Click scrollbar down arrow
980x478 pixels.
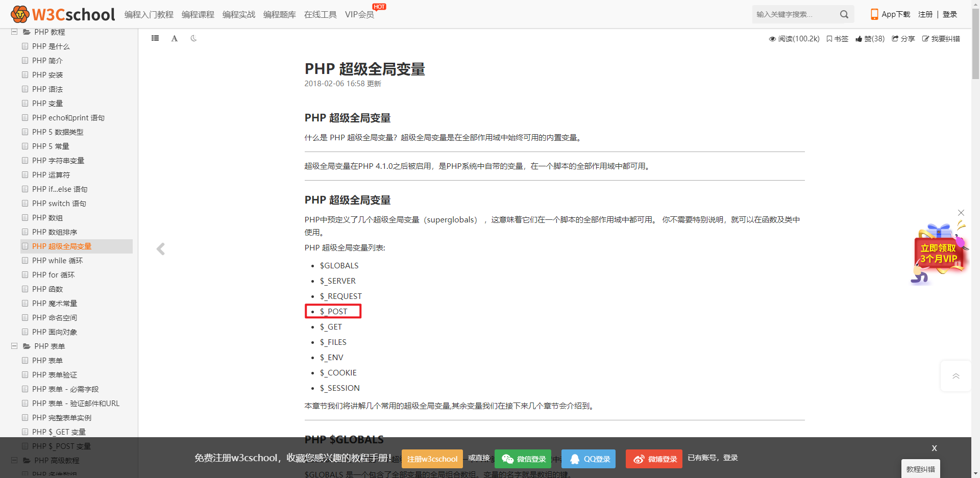click(975, 473)
